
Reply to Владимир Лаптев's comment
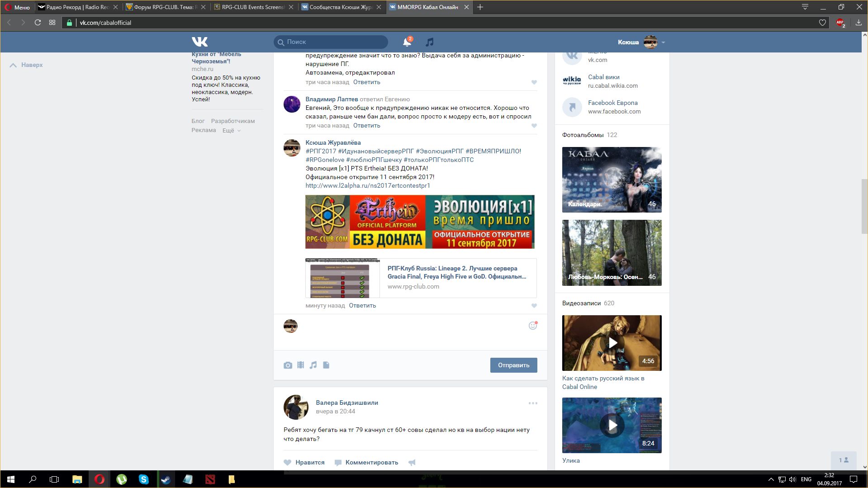[x=366, y=126]
